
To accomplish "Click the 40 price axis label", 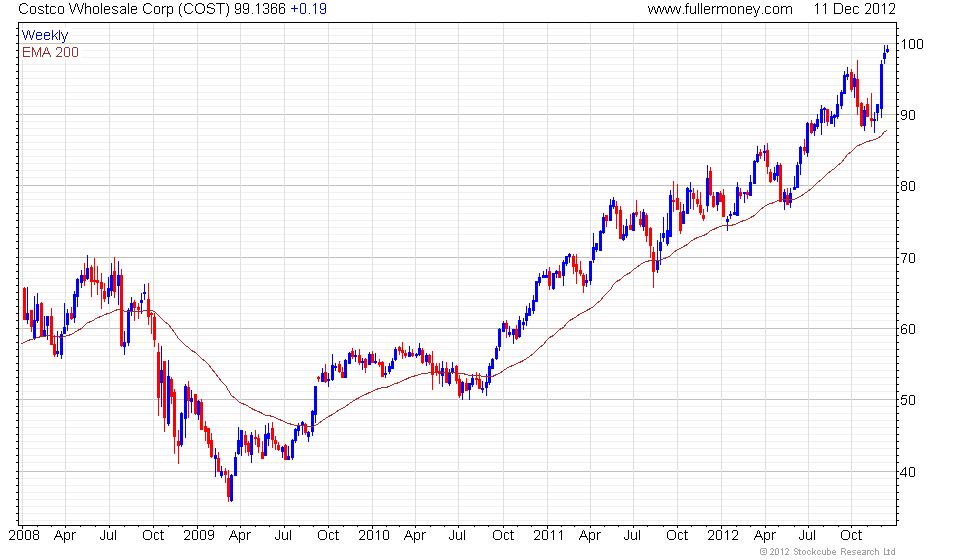I will [908, 472].
